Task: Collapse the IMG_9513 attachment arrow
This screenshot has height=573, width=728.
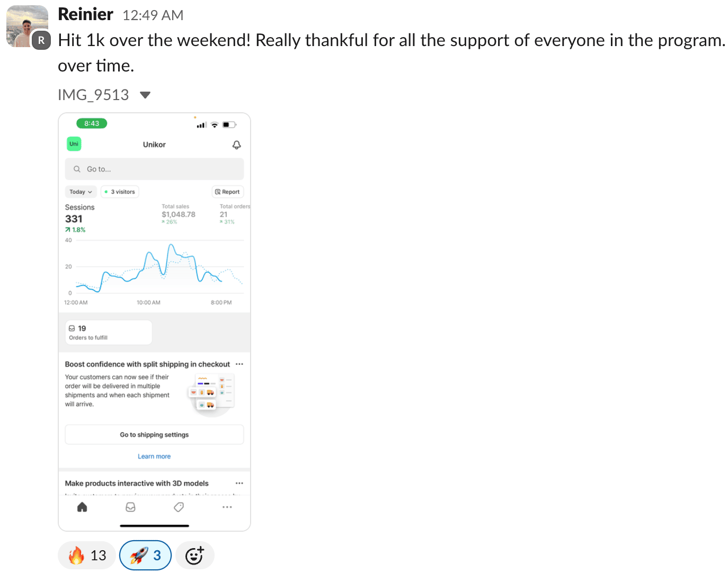Action: 145,95
